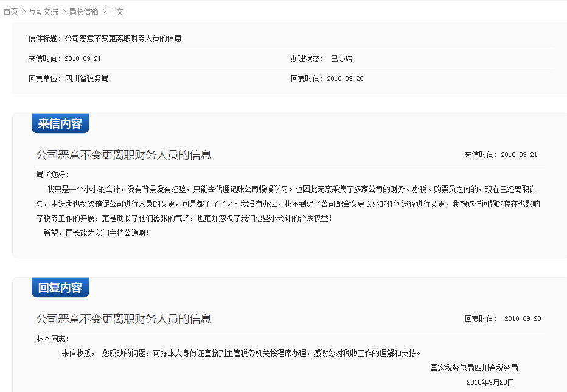Click 办理状态 已办结 status
Image resolution: width=567 pixels, height=392 pixels.
[321, 58]
